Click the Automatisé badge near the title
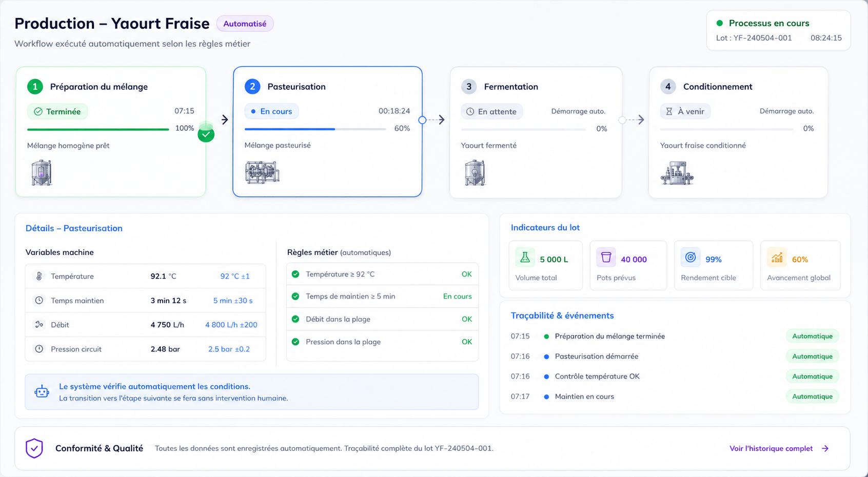This screenshot has height=477, width=868. (x=245, y=24)
